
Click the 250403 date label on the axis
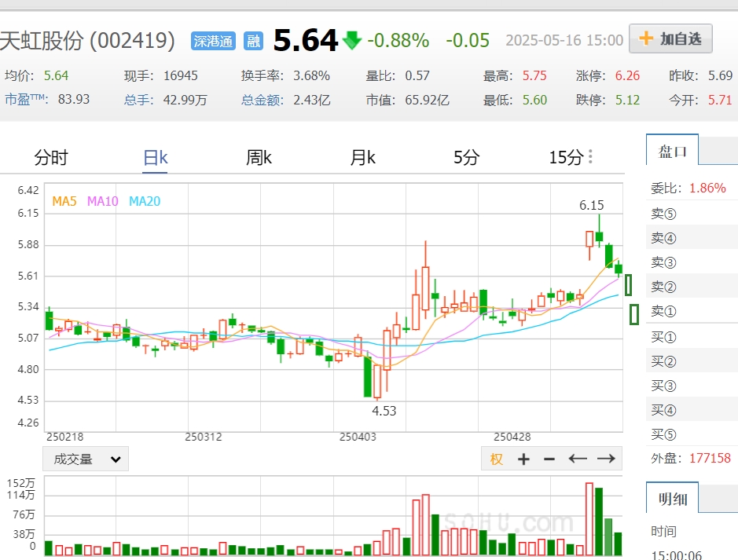(358, 437)
